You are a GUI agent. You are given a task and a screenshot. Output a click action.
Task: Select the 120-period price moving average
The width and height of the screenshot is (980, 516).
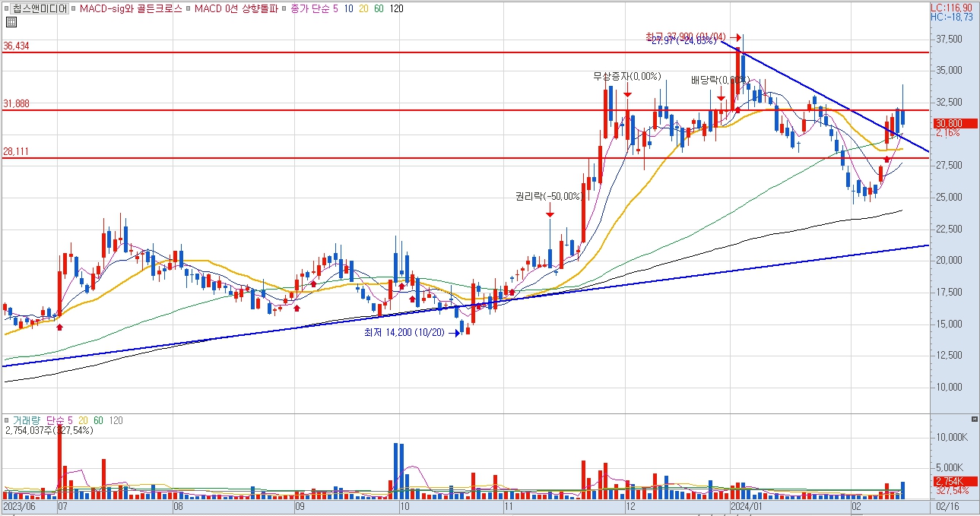[396, 9]
